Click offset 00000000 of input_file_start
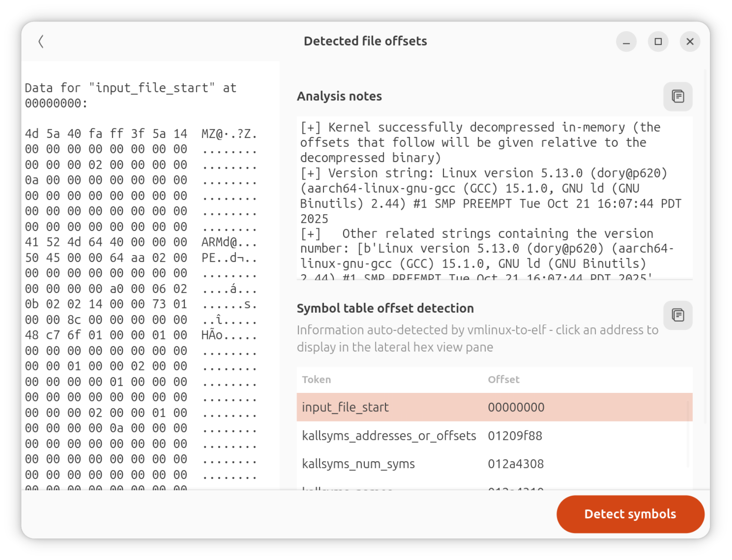 tap(516, 407)
